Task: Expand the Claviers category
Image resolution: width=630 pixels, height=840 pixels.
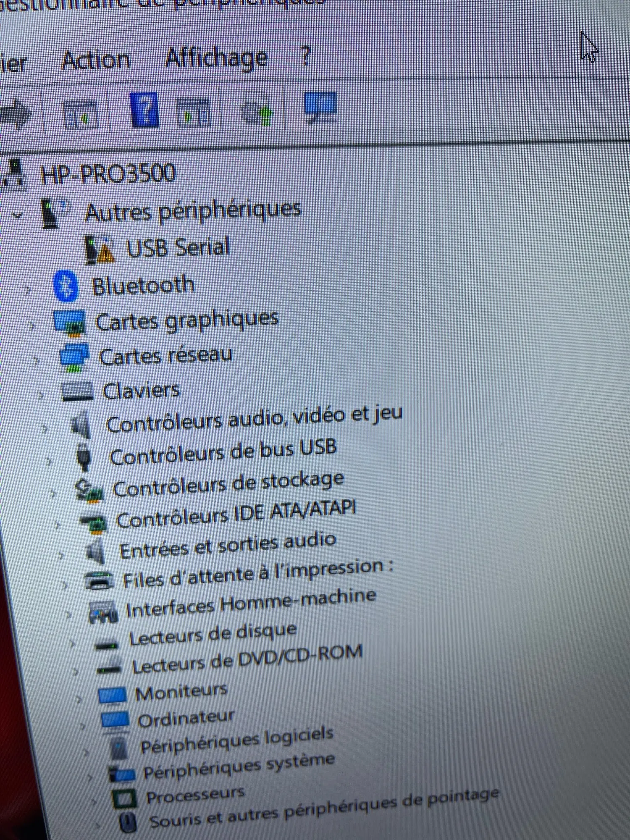Action: [41, 394]
